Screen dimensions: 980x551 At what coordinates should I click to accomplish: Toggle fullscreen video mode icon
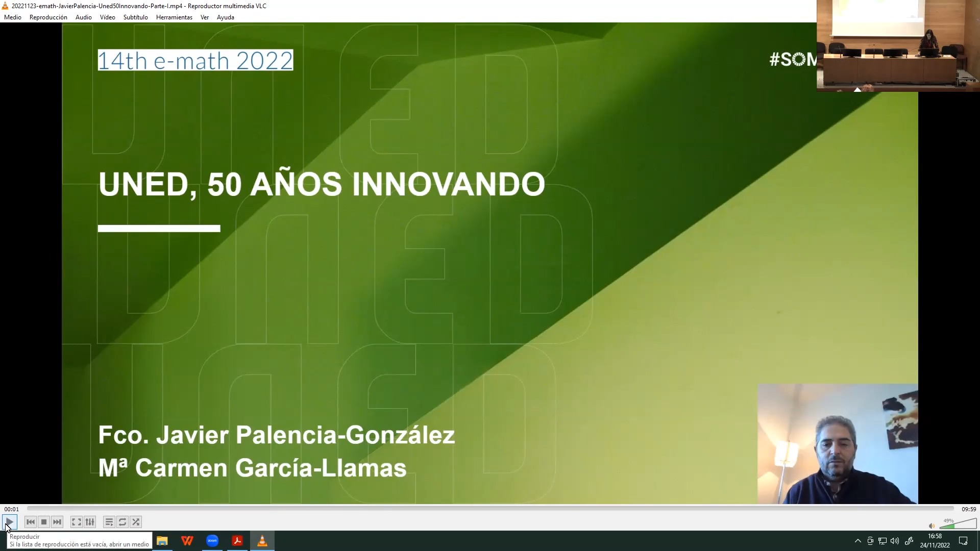pos(77,522)
